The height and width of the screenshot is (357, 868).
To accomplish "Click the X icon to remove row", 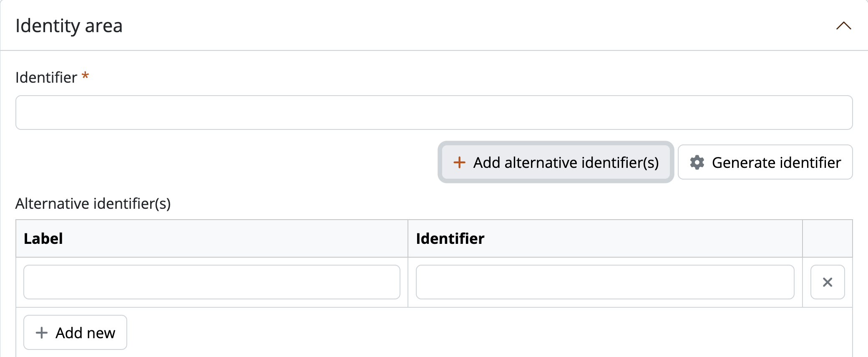I will 828,282.
